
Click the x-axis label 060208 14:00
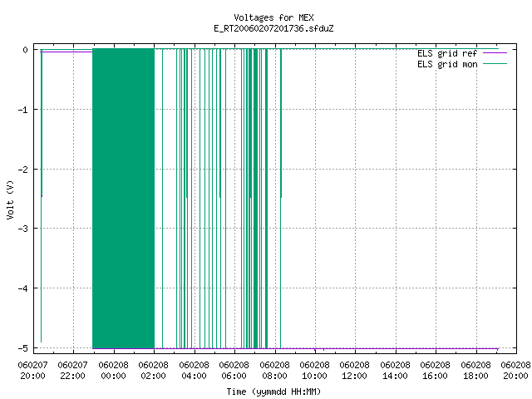tap(396, 371)
